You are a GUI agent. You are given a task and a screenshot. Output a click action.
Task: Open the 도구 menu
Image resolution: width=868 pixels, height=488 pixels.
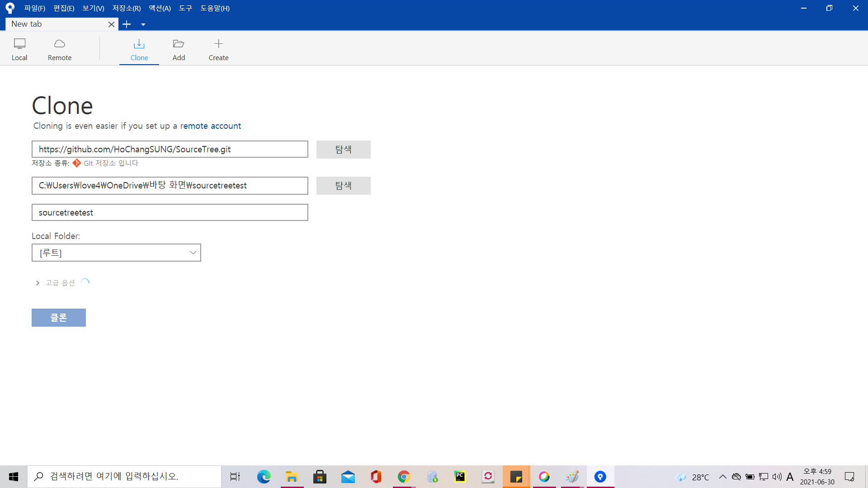coord(185,8)
